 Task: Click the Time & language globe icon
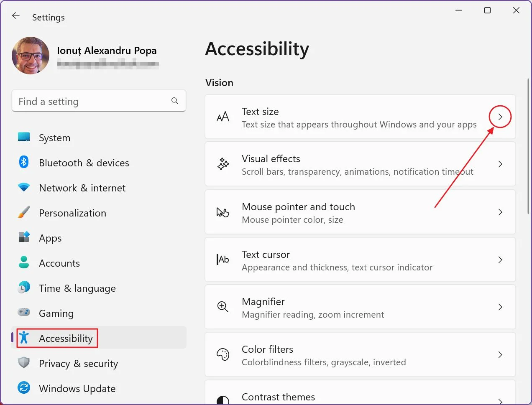point(24,288)
